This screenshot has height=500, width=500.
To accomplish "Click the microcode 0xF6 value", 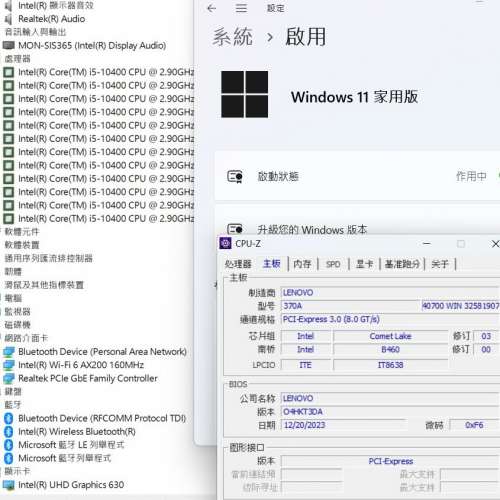I will [474, 425].
